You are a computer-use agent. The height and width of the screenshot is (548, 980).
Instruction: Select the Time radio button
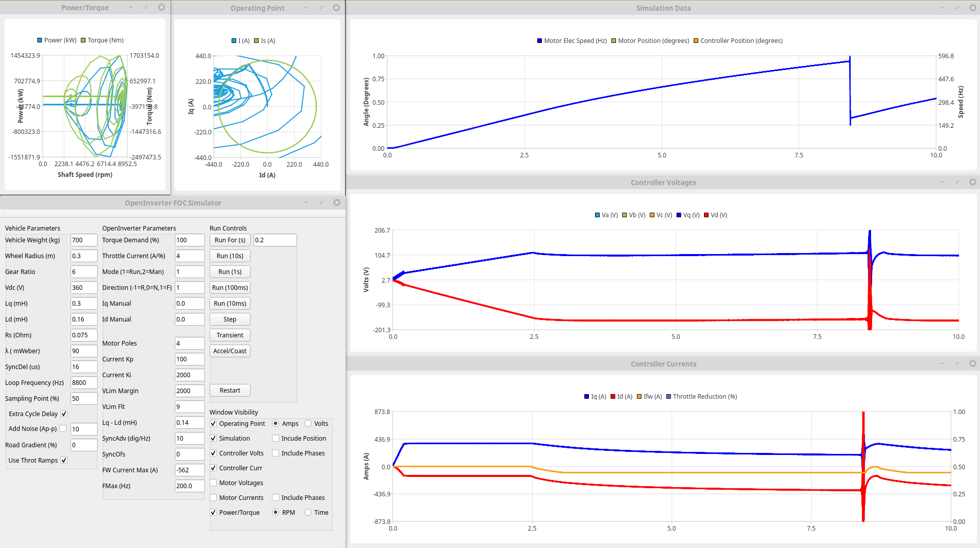coord(308,512)
